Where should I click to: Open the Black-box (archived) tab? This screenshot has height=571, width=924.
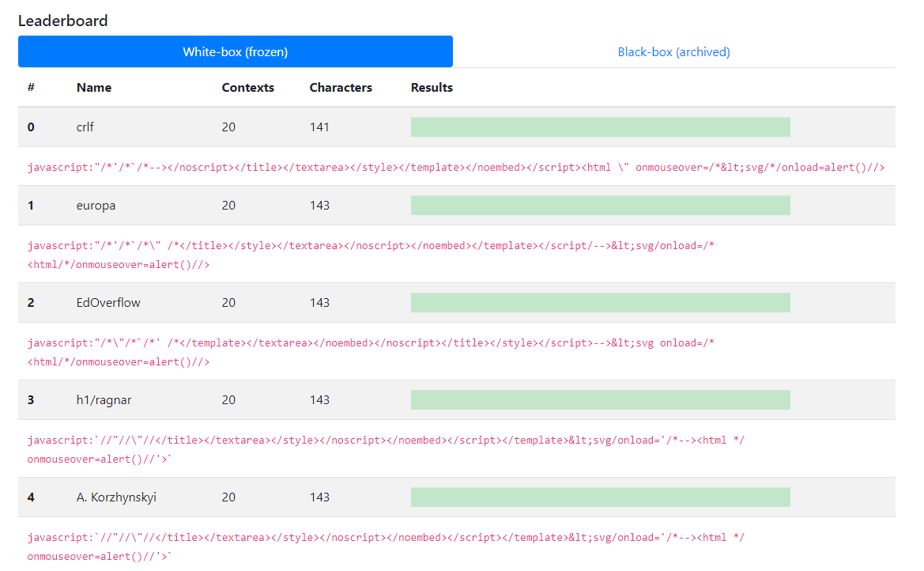tap(673, 52)
